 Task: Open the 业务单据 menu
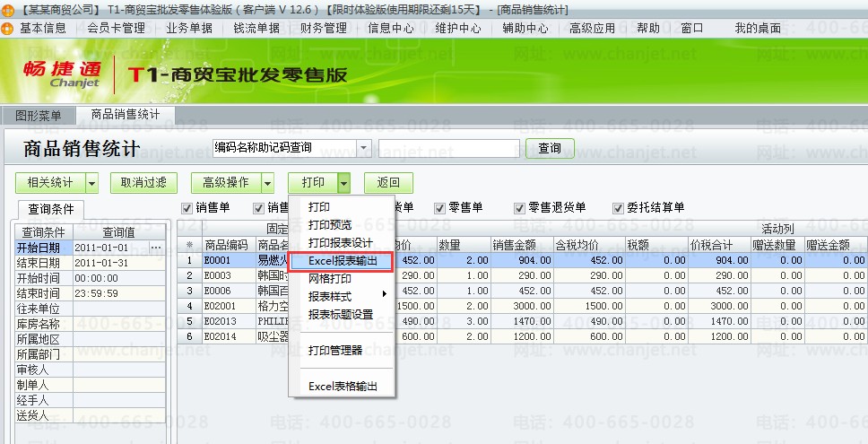tap(189, 28)
